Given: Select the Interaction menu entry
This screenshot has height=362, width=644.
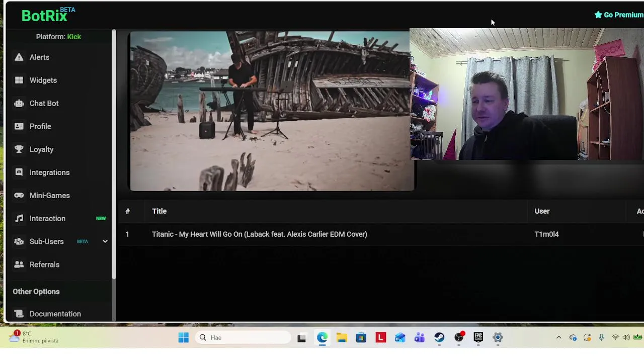Looking at the screenshot, I should tap(47, 219).
